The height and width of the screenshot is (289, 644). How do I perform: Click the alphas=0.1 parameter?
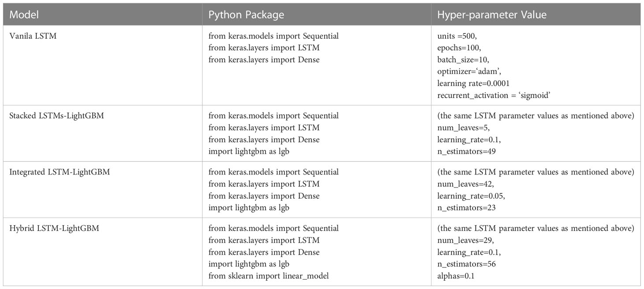tap(457, 276)
